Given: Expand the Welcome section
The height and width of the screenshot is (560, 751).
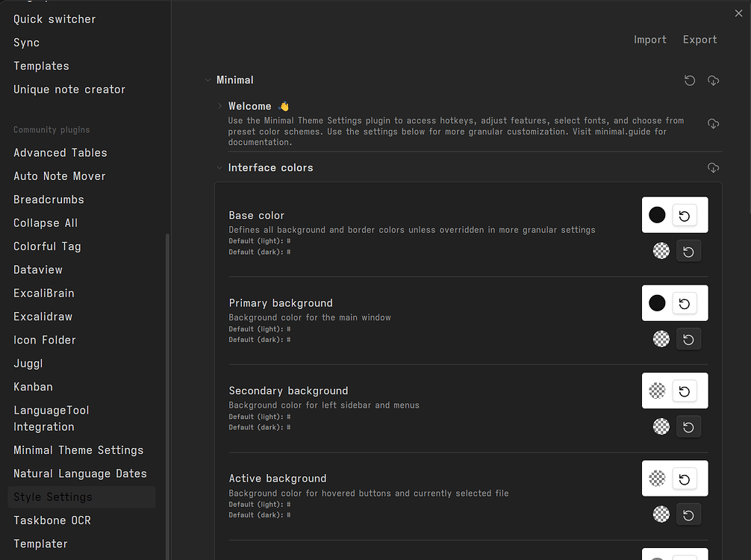Looking at the screenshot, I should point(219,106).
